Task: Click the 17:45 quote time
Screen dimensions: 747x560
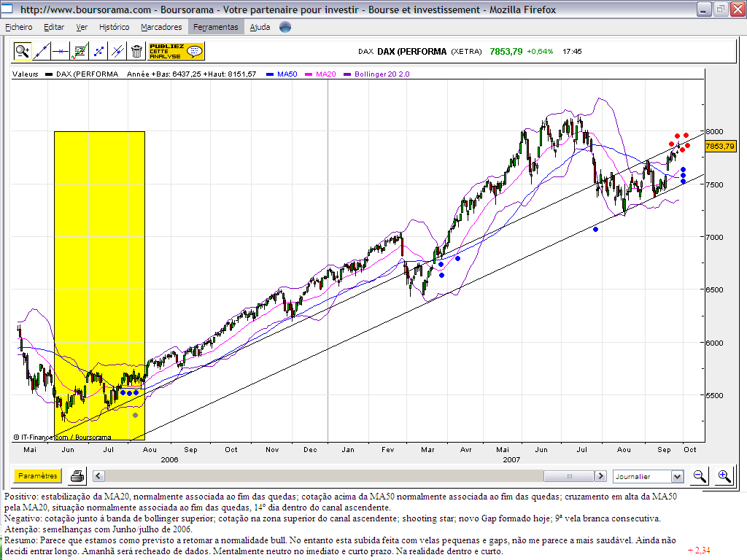Action: [x=572, y=52]
